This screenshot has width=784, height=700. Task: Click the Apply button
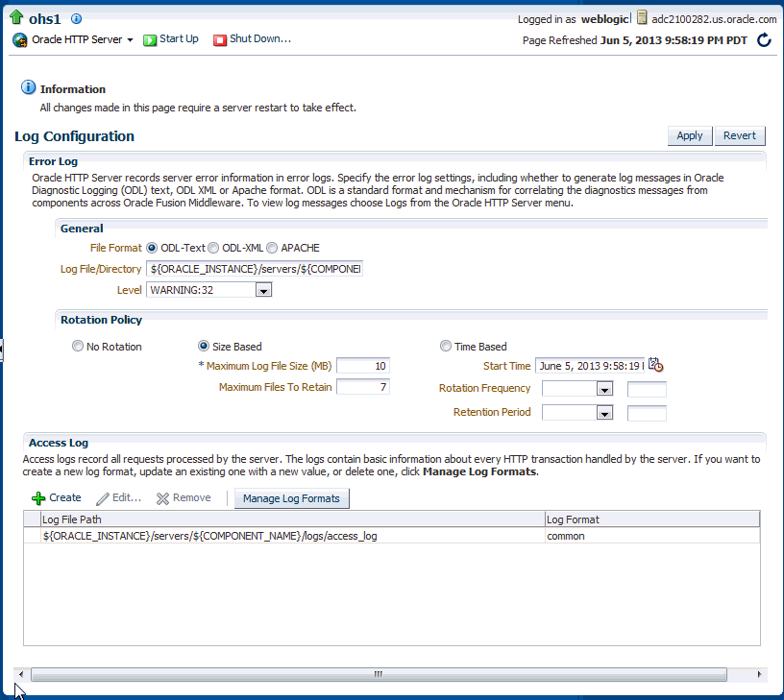coord(690,136)
